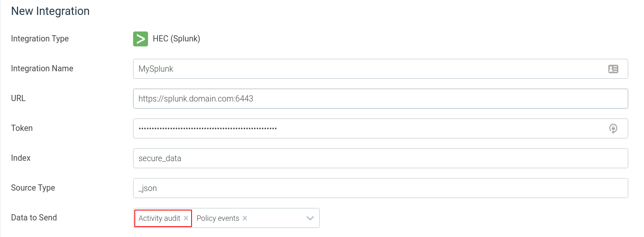Click the Data to Send label

click(x=34, y=218)
